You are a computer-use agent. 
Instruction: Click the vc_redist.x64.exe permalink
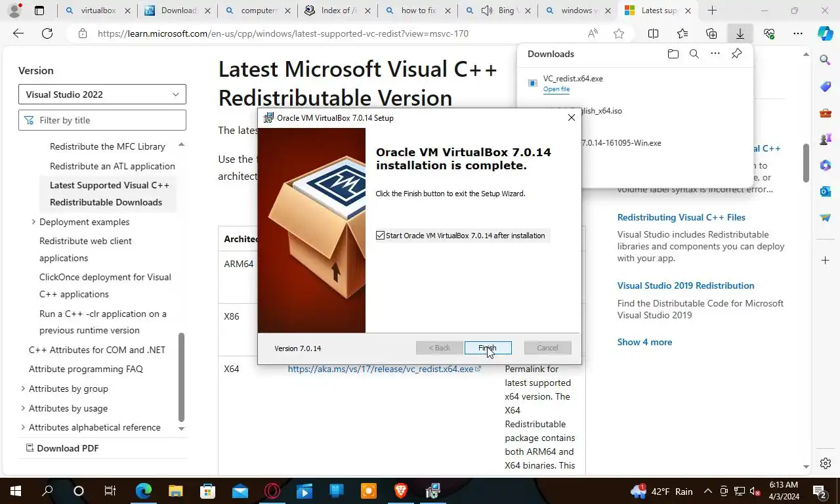tap(384, 369)
